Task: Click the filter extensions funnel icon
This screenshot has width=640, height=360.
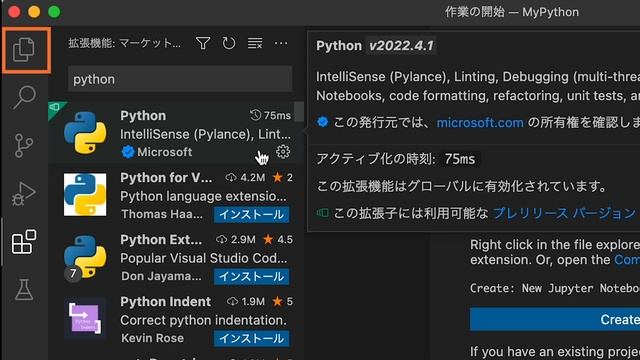Action: pyautogui.click(x=203, y=43)
